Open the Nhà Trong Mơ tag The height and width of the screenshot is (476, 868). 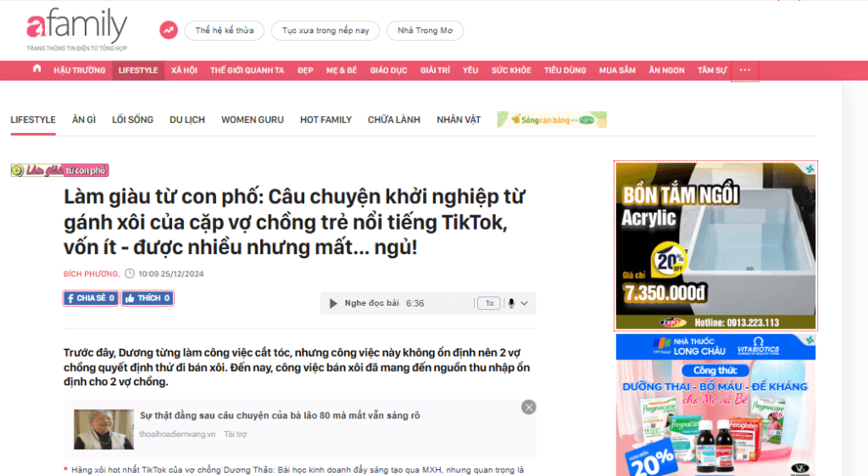(426, 30)
